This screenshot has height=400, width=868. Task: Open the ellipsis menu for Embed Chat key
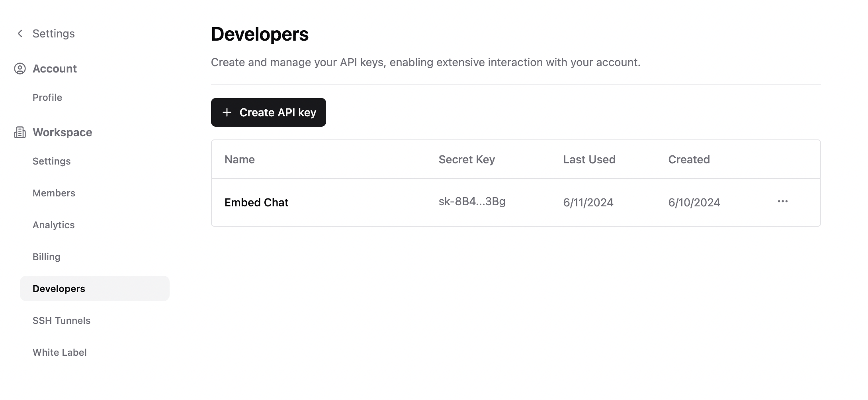pyautogui.click(x=783, y=202)
